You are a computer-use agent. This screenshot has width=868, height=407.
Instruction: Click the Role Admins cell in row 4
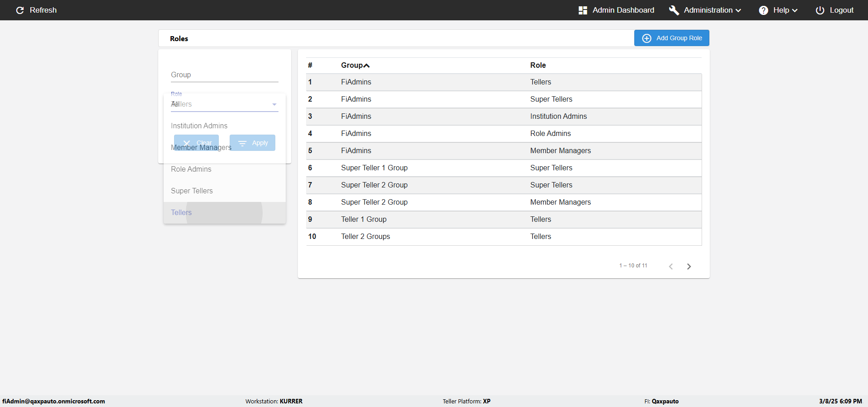[x=550, y=133]
